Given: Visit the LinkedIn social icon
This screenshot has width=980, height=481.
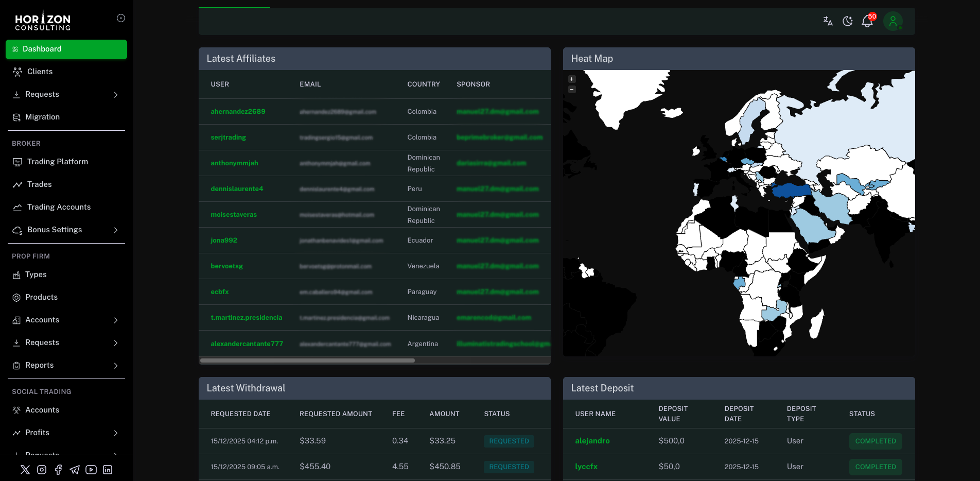Looking at the screenshot, I should [x=108, y=469].
